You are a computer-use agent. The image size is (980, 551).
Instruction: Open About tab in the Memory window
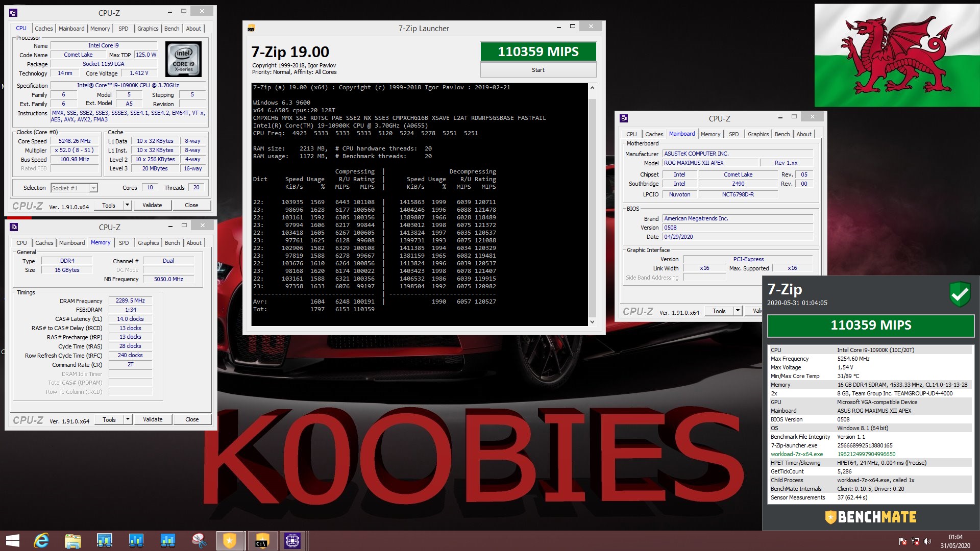[x=194, y=243]
